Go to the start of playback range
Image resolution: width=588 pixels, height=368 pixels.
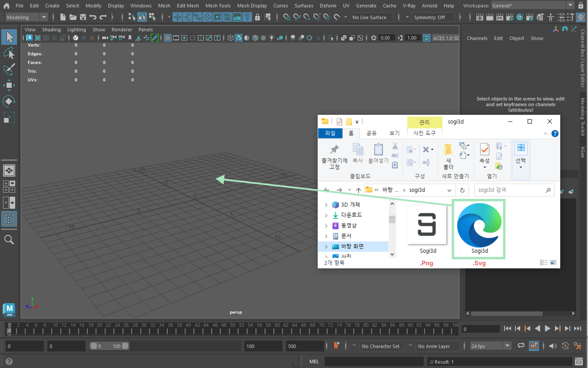pyautogui.click(x=507, y=328)
